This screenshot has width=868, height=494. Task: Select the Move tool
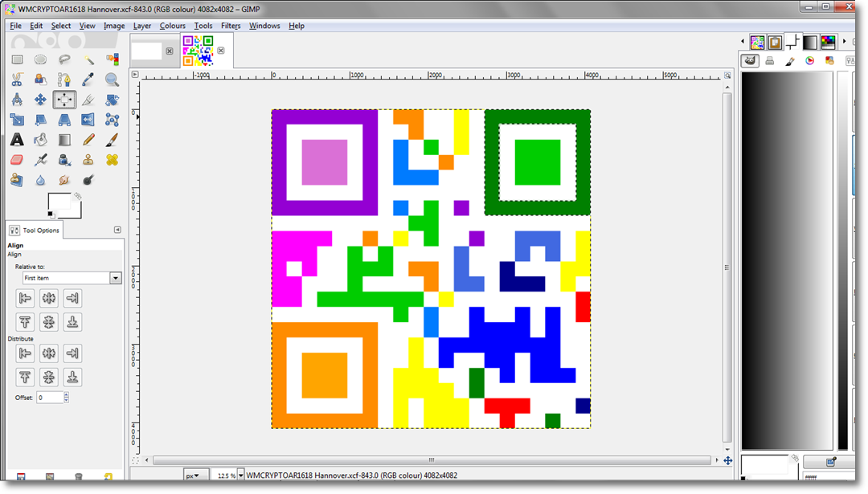pos(40,100)
